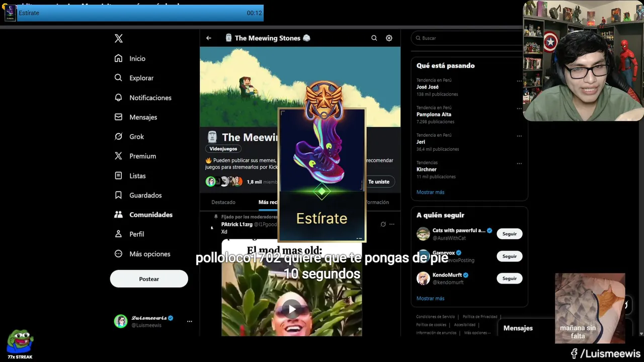Open Accesibilidad footer link
The width and height of the screenshot is (644, 362).
464,325
